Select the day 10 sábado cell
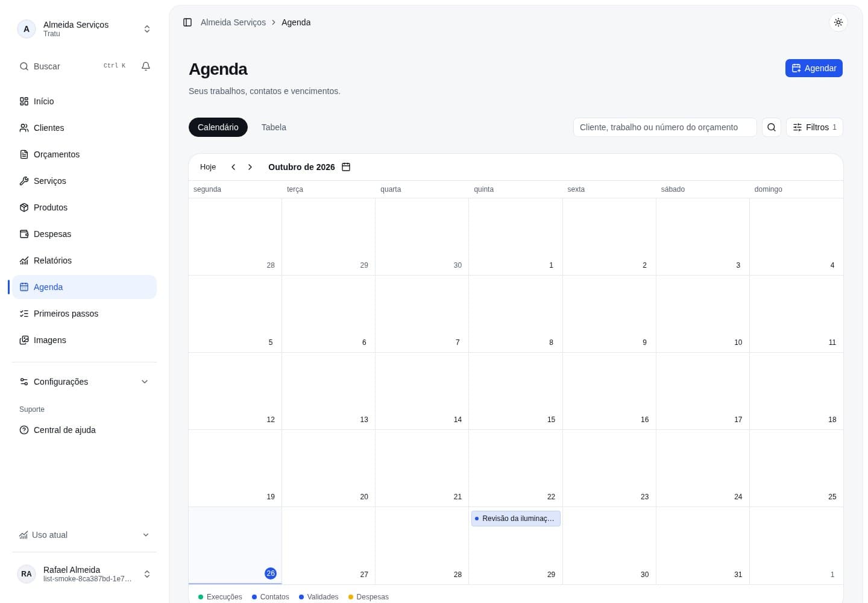This screenshot has height=603, width=868. pos(703,314)
